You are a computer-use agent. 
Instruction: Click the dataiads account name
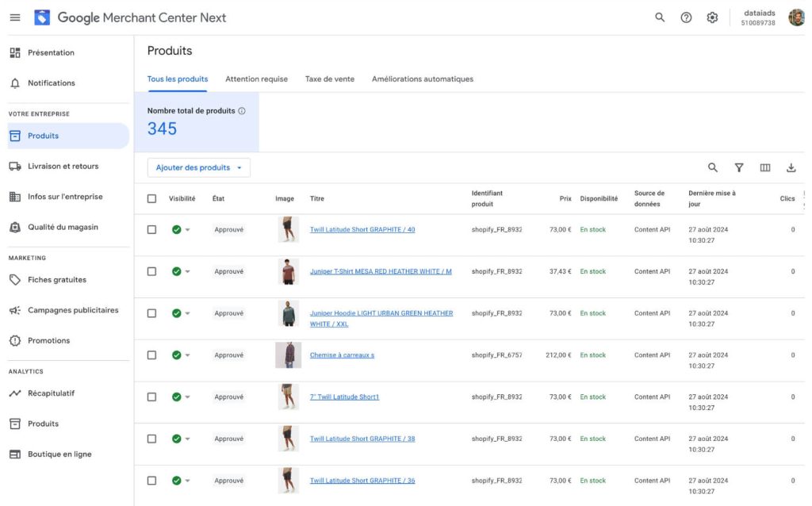(759, 13)
